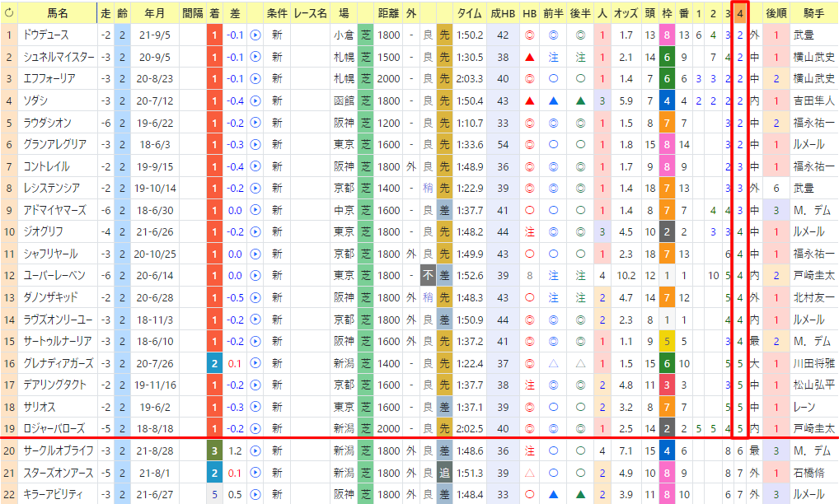Play race video for サートゥルナーリア row
Viewport: 839px width, 504px height.
click(x=255, y=341)
